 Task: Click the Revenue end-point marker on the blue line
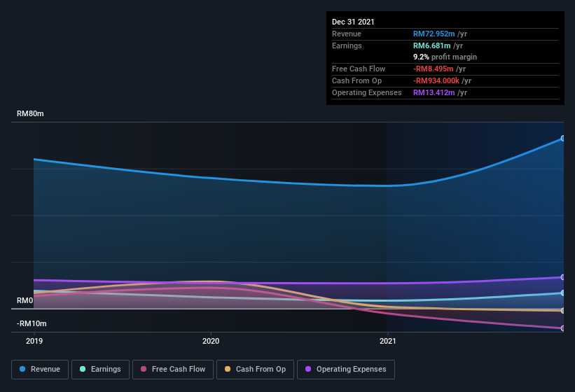pos(562,138)
